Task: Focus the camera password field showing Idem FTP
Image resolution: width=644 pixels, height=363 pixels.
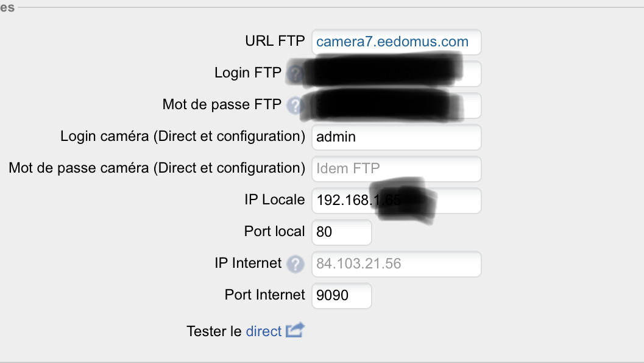Action: pyautogui.click(x=397, y=168)
